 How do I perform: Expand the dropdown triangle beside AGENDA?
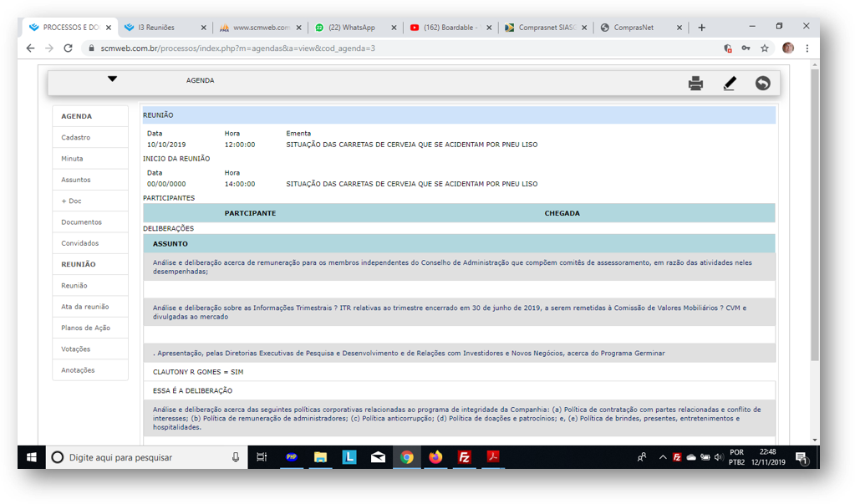(x=113, y=79)
